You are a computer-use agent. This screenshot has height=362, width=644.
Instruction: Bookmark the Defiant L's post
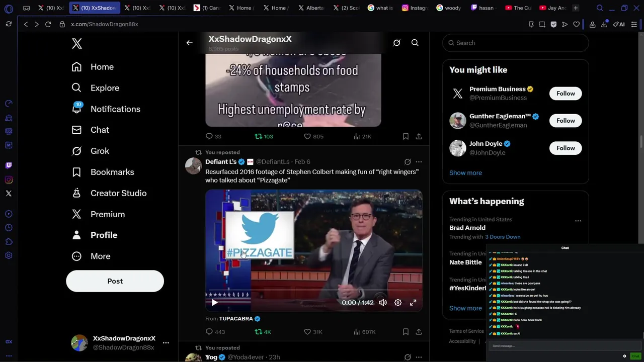[x=406, y=332]
